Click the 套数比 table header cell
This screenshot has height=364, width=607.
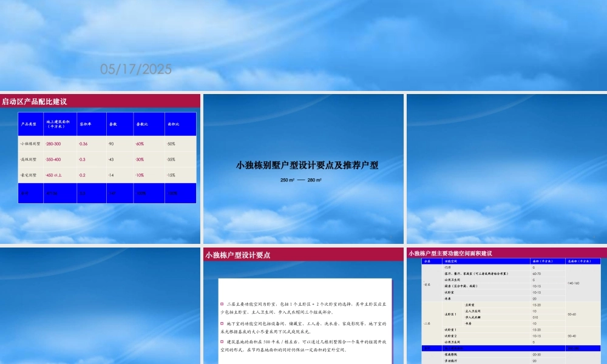tap(149, 124)
